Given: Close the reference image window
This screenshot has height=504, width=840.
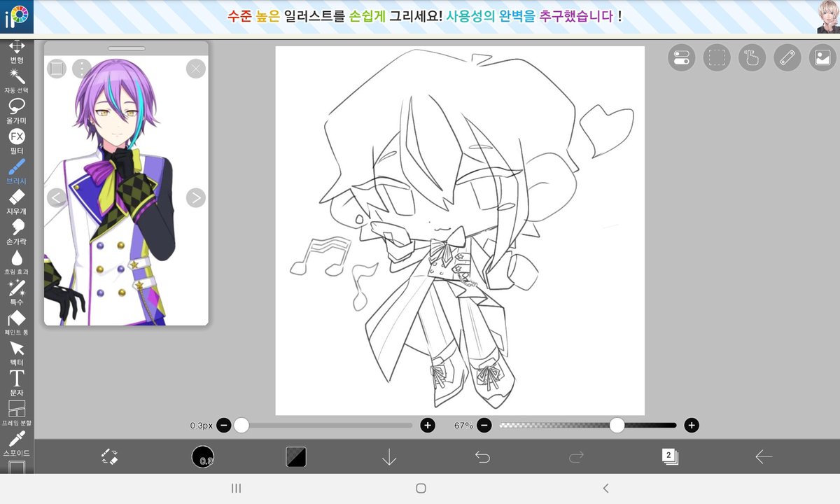Looking at the screenshot, I should click(196, 68).
